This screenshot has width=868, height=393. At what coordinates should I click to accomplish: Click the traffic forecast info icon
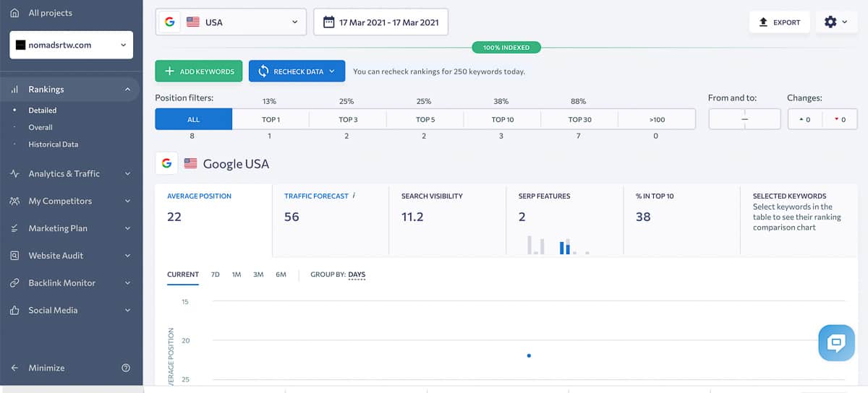point(354,196)
